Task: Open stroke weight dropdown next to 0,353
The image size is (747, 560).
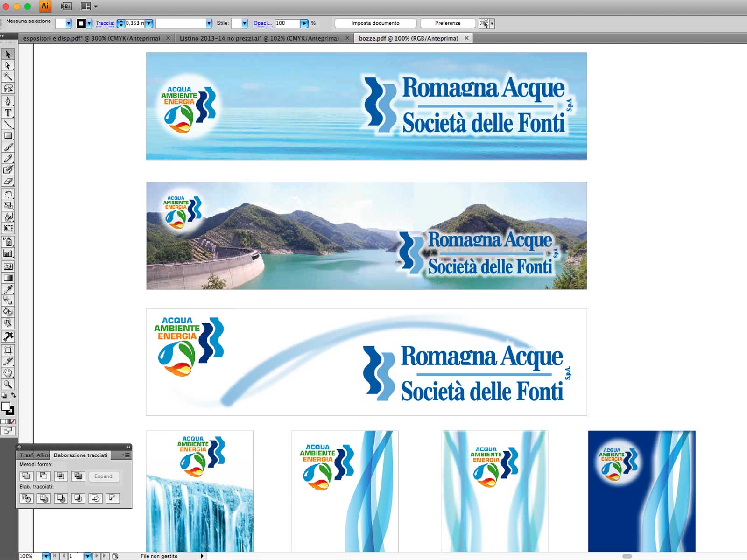Action: pos(149,23)
